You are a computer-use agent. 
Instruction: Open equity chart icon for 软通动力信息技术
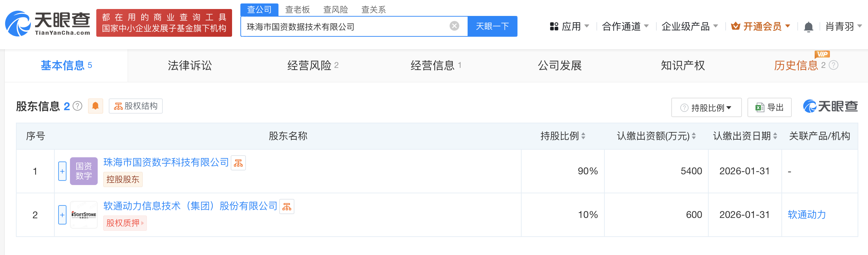tap(287, 206)
